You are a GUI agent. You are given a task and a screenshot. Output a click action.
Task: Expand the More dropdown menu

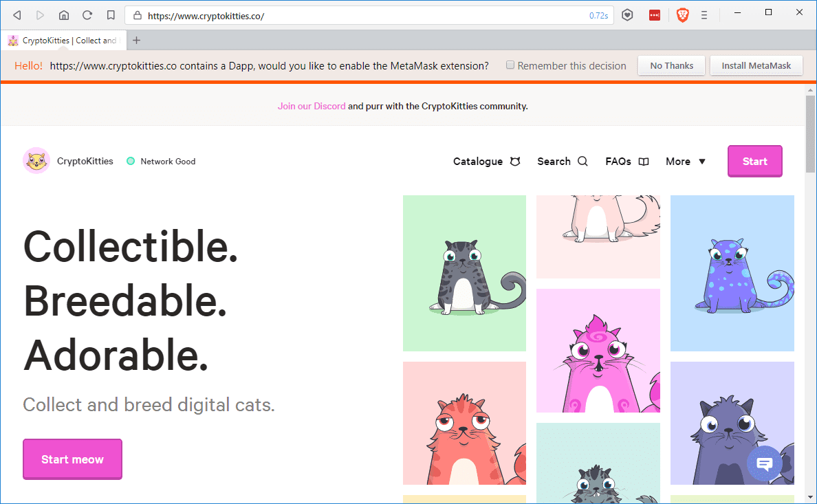click(x=686, y=162)
